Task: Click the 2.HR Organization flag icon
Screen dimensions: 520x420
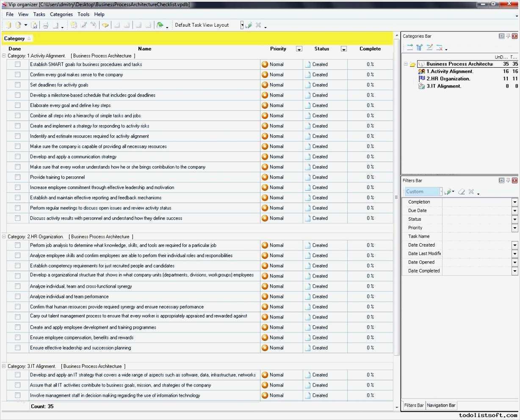Action: [x=421, y=79]
